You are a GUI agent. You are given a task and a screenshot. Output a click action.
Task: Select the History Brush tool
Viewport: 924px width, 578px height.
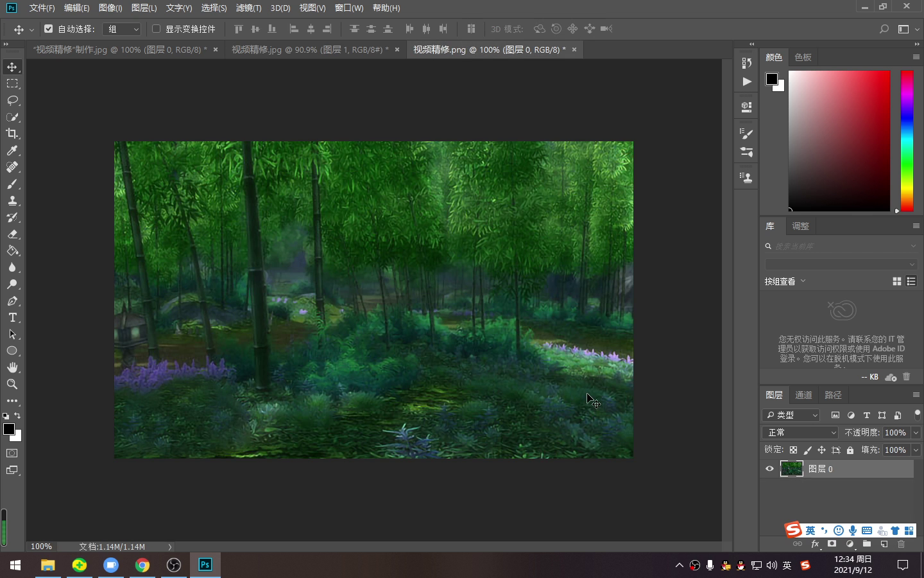[12, 217]
